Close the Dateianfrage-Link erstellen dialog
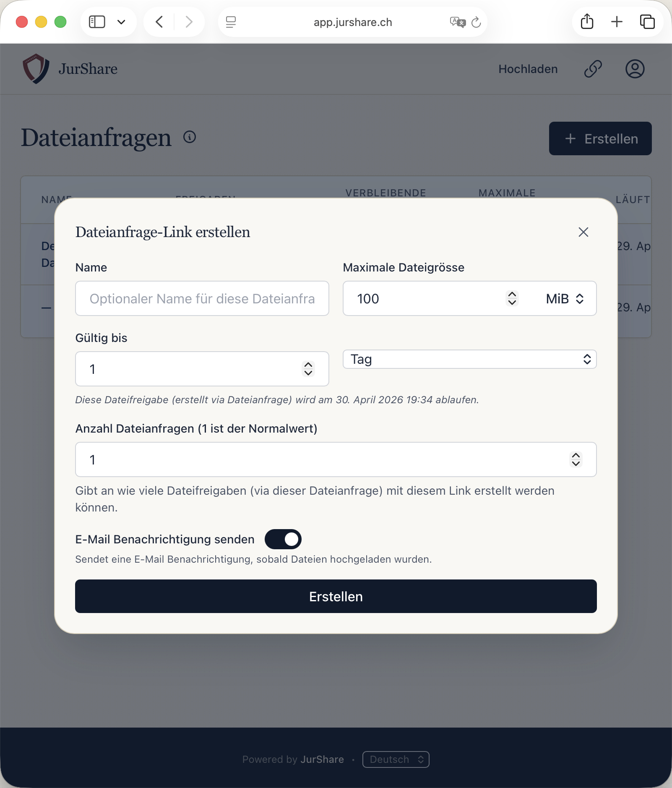672x788 pixels. point(583,232)
